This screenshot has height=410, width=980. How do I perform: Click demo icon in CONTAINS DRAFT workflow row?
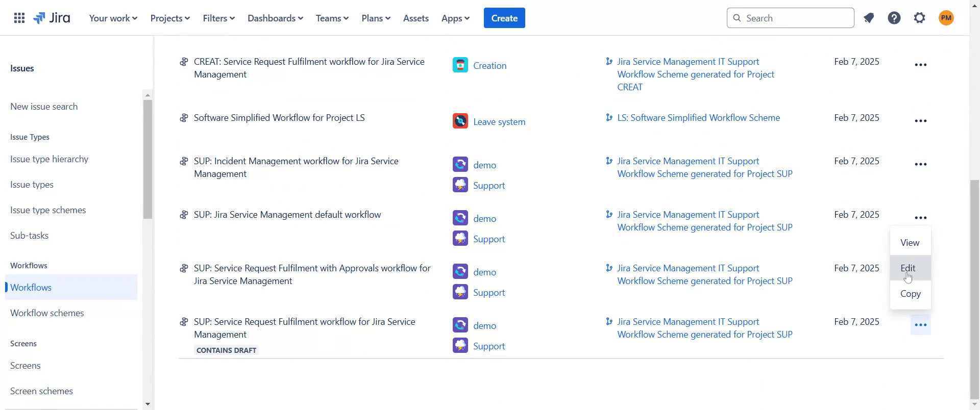coord(460,325)
